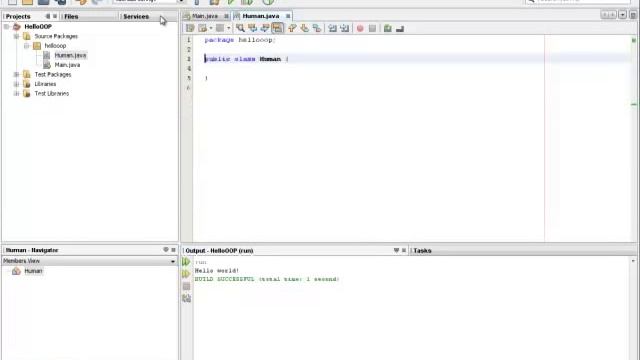Select hellooop package in tree

(x=55, y=46)
